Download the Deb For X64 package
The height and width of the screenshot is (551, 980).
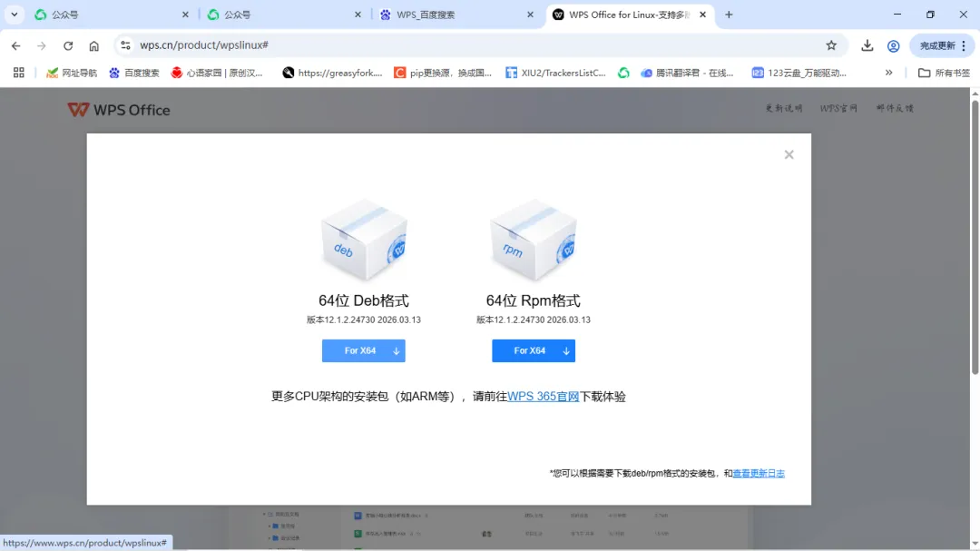[x=364, y=351]
